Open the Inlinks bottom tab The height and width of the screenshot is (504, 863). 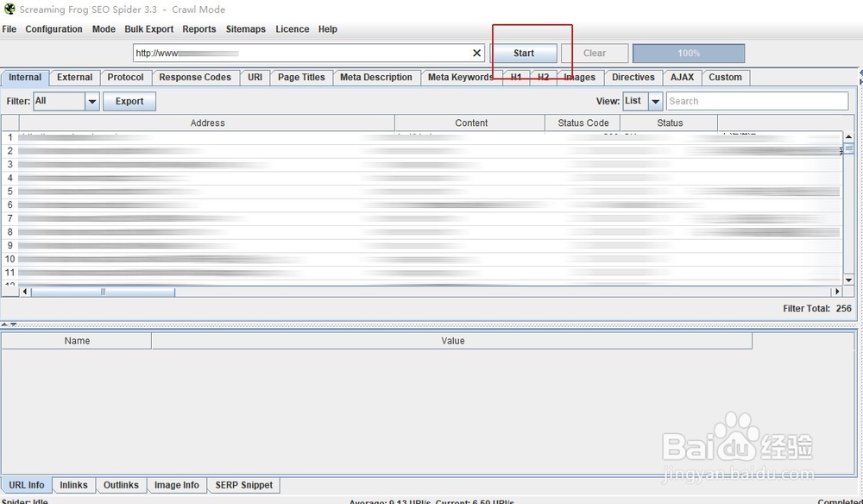coord(73,485)
